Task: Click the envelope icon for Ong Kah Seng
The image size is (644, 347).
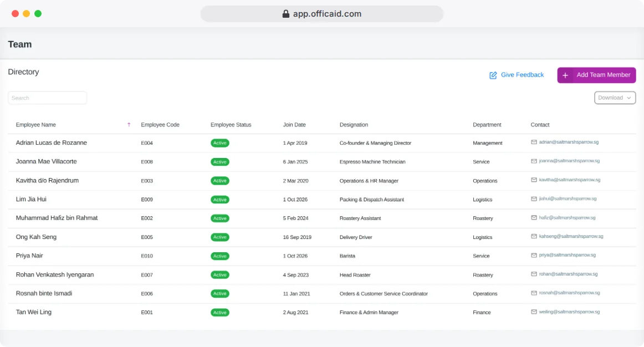Action: click(534, 236)
